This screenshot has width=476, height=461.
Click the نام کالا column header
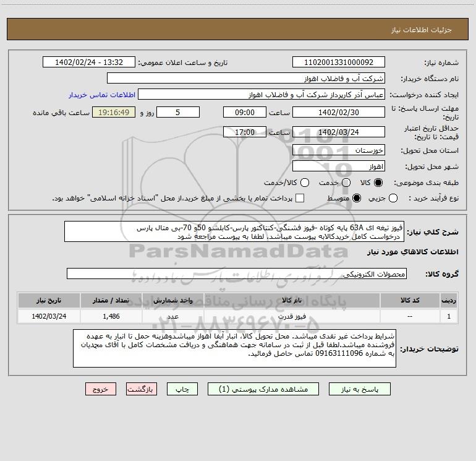pos(292,300)
